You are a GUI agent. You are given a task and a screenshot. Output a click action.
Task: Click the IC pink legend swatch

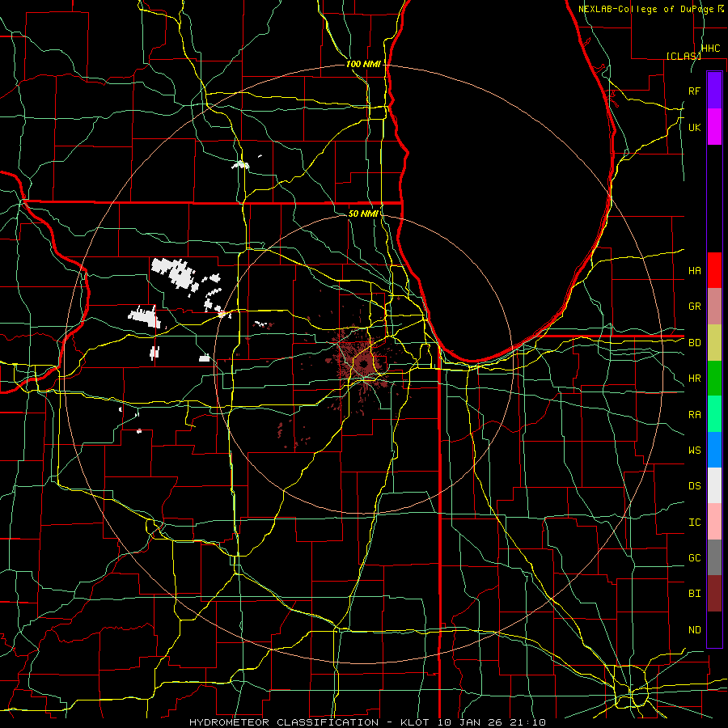tap(714, 522)
